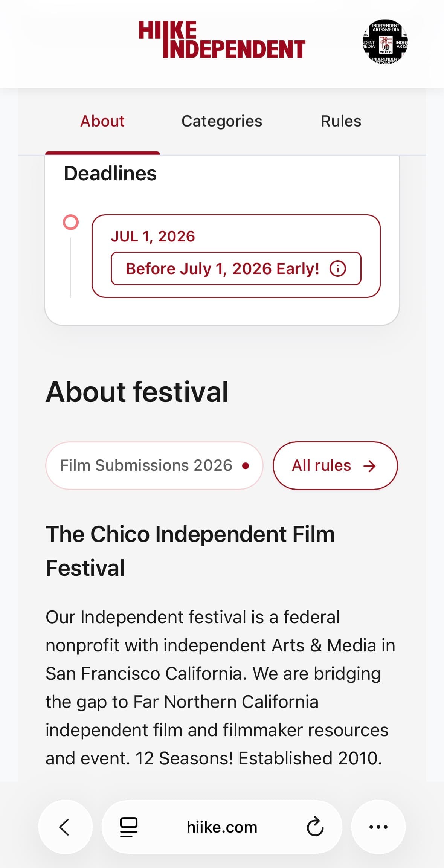
Task: Click the Deadlines section heading
Action: [x=110, y=174]
